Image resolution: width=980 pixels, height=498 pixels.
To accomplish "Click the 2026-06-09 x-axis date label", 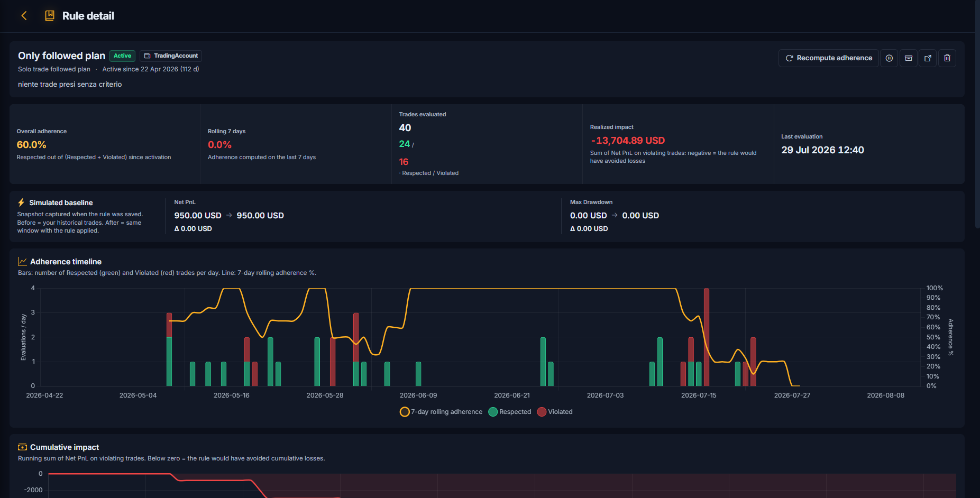I will click(x=418, y=395).
